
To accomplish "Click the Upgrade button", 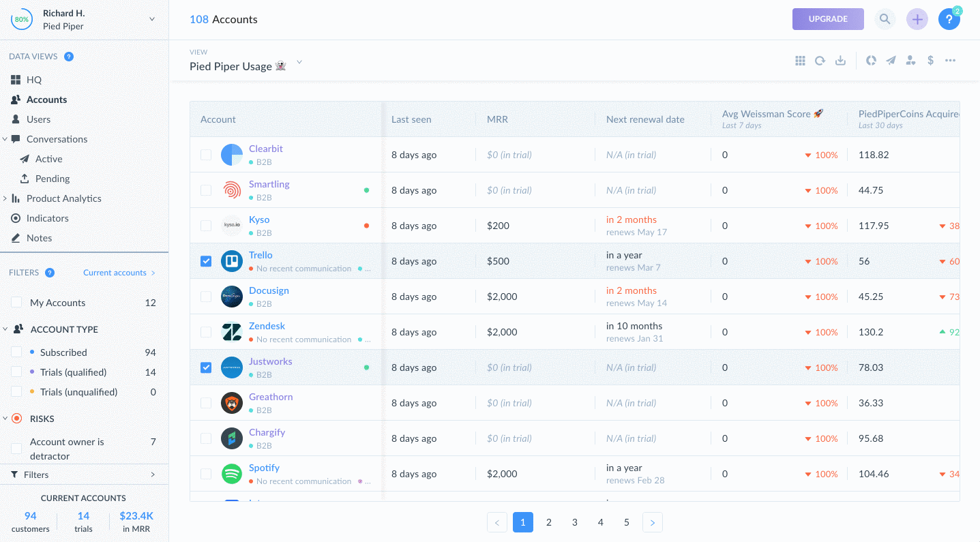I will click(828, 19).
